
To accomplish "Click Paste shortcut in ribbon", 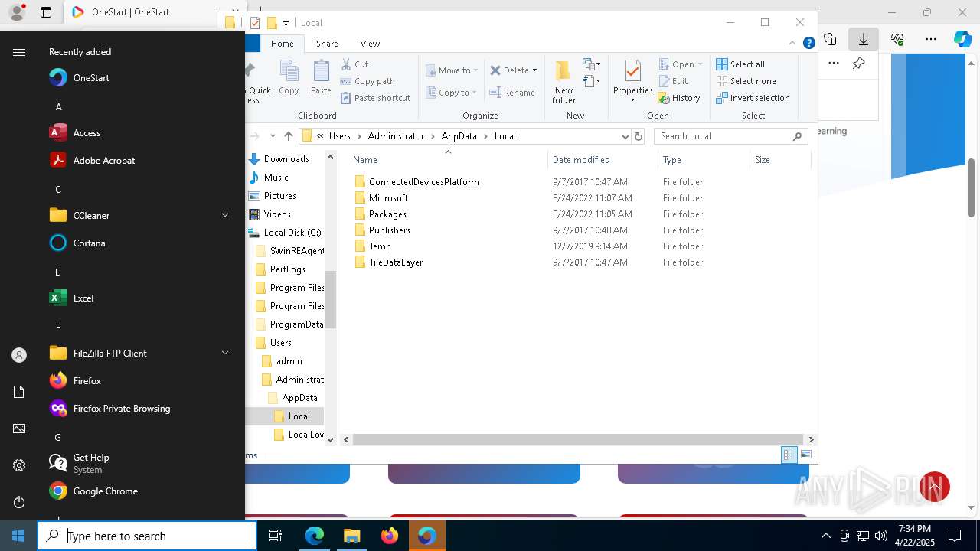I will point(375,98).
